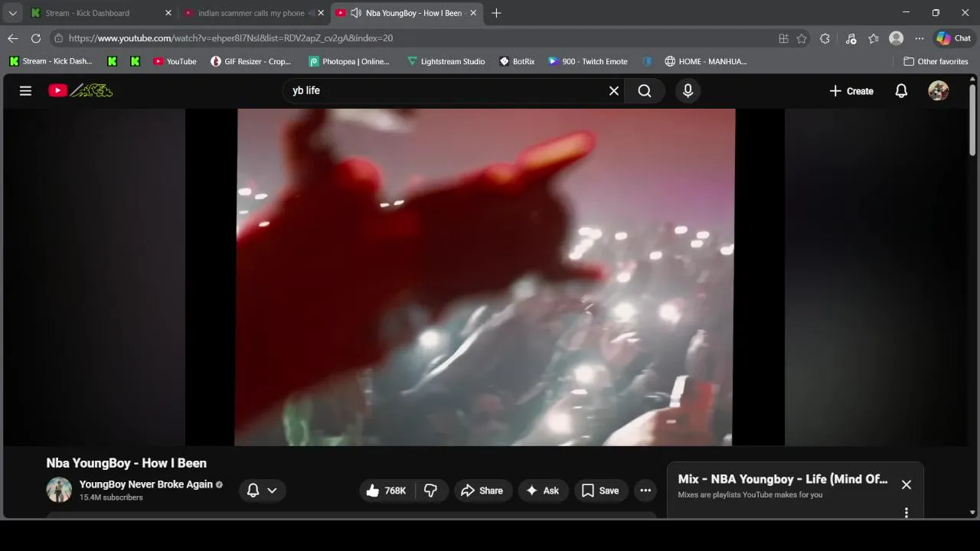
Task: Open the browser profile icon
Action: [897, 38]
